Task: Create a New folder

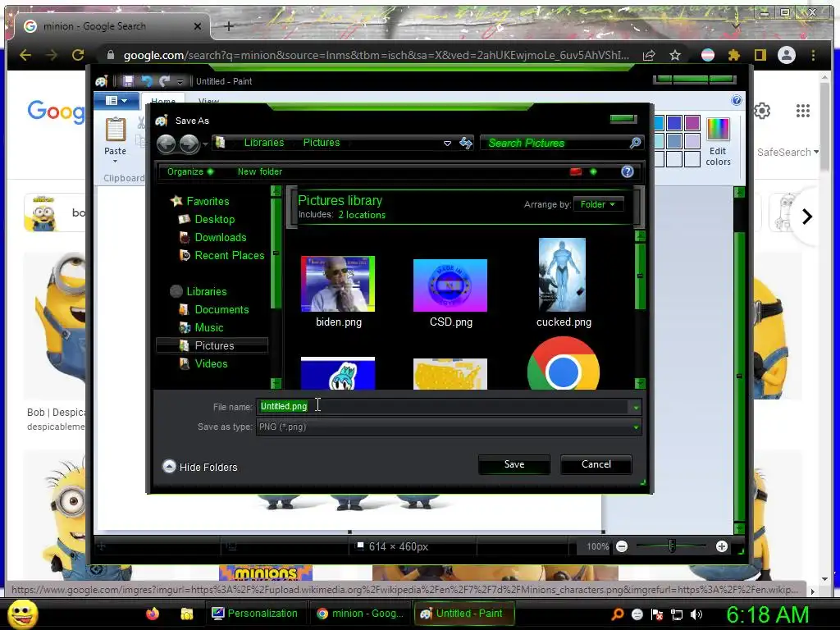Action: click(260, 171)
